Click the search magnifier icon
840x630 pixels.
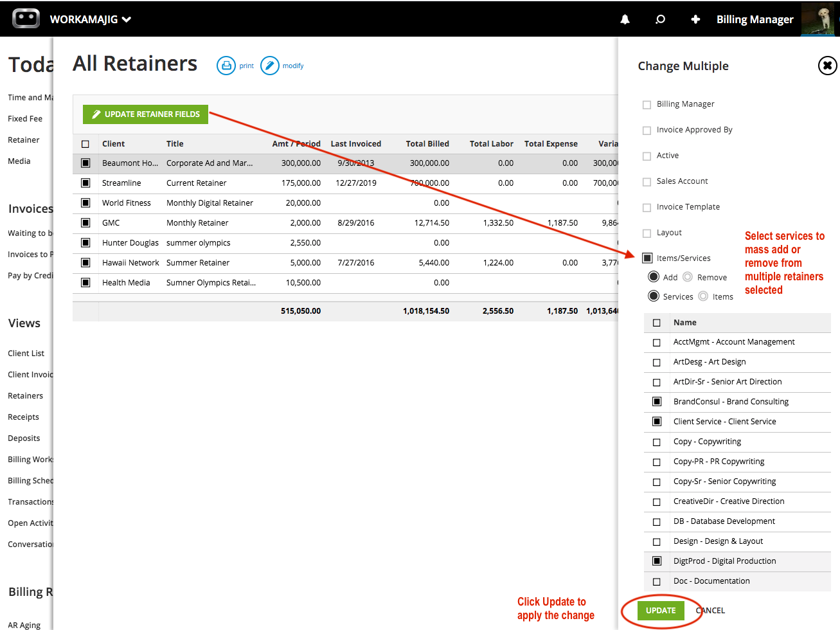[660, 19]
